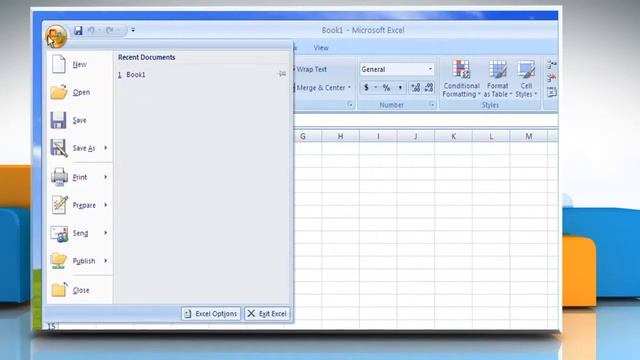Click the Office Button orb
Screen dimensions: 640x360
click(x=56, y=36)
